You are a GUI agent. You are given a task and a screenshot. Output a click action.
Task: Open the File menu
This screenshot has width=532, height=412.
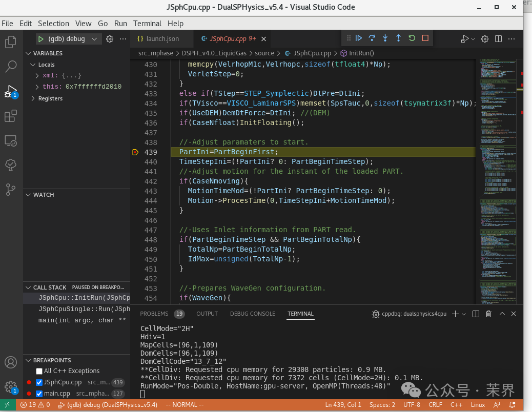[x=8, y=24]
